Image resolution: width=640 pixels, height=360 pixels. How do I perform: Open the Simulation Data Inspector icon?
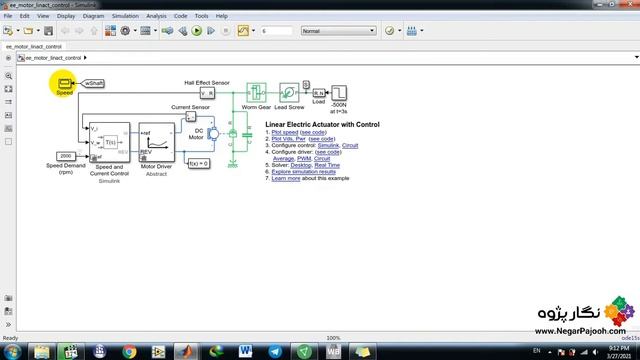coord(243,31)
